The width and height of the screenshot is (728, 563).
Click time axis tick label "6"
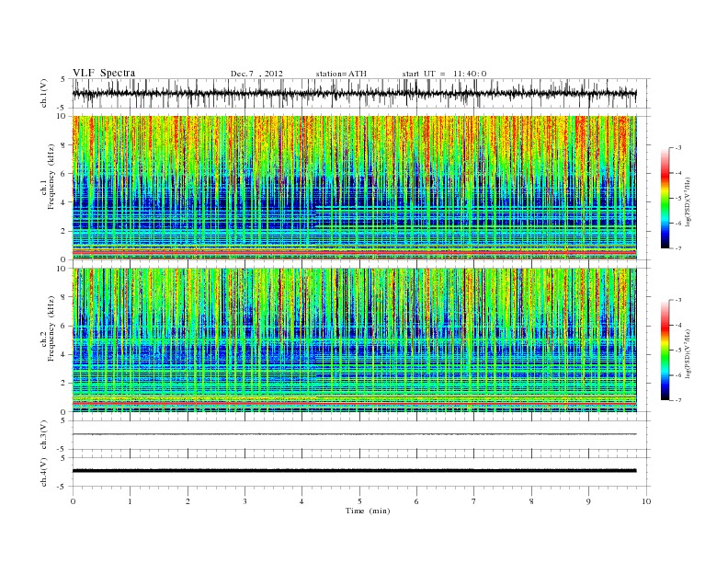click(416, 501)
